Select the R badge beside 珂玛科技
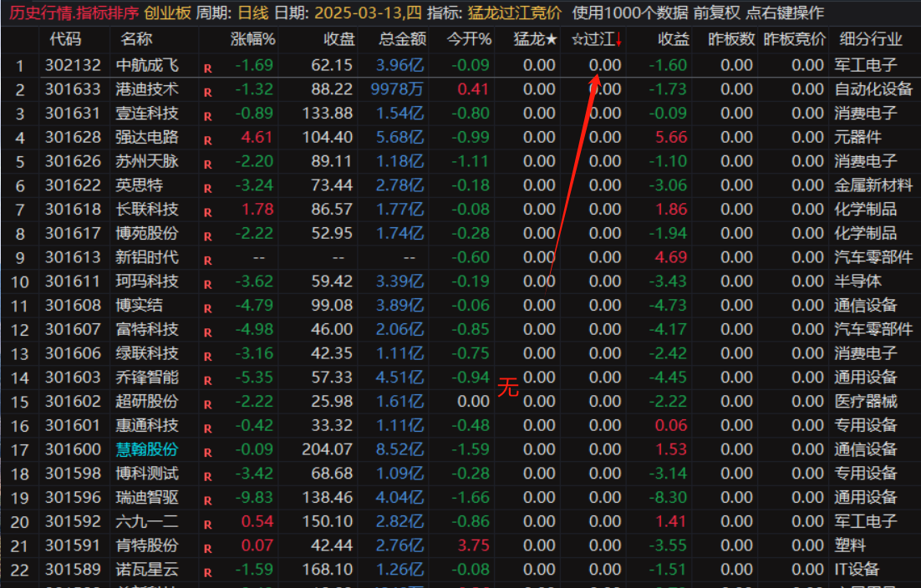This screenshot has height=588, width=921. click(207, 284)
